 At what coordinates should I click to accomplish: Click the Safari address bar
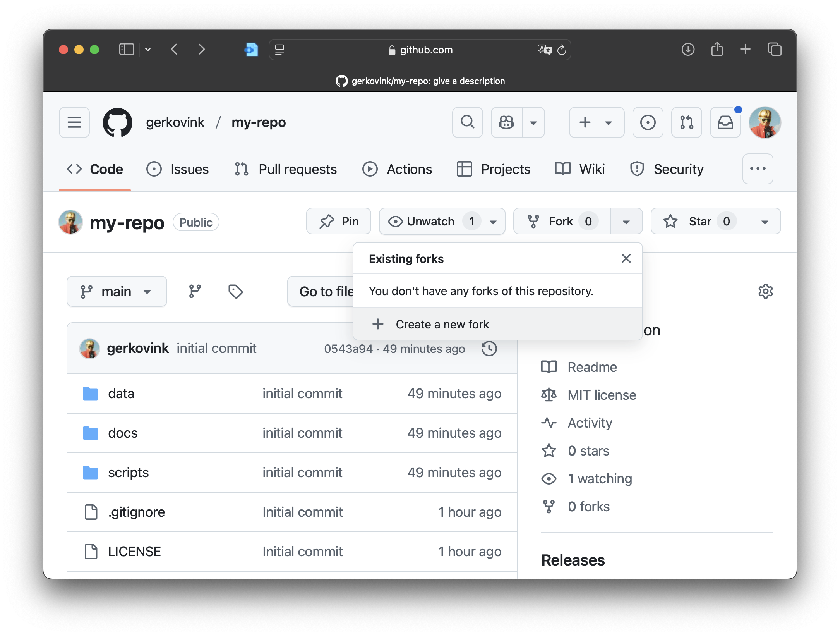(x=420, y=50)
